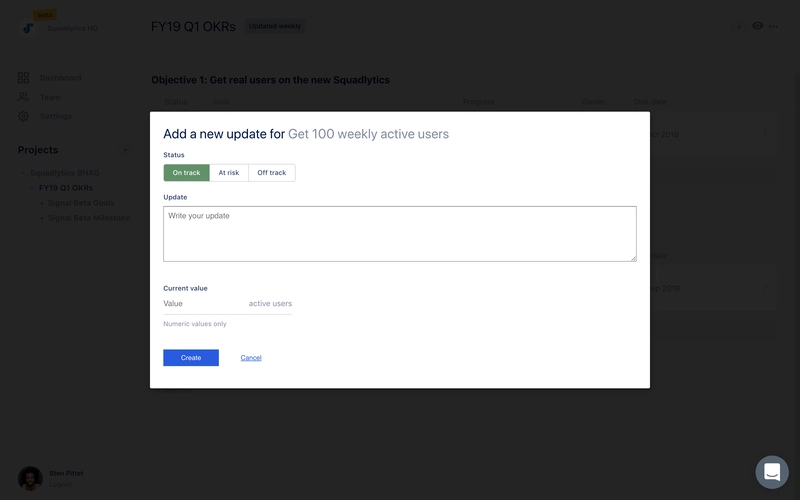Open the three-dots more options menu

[773, 26]
